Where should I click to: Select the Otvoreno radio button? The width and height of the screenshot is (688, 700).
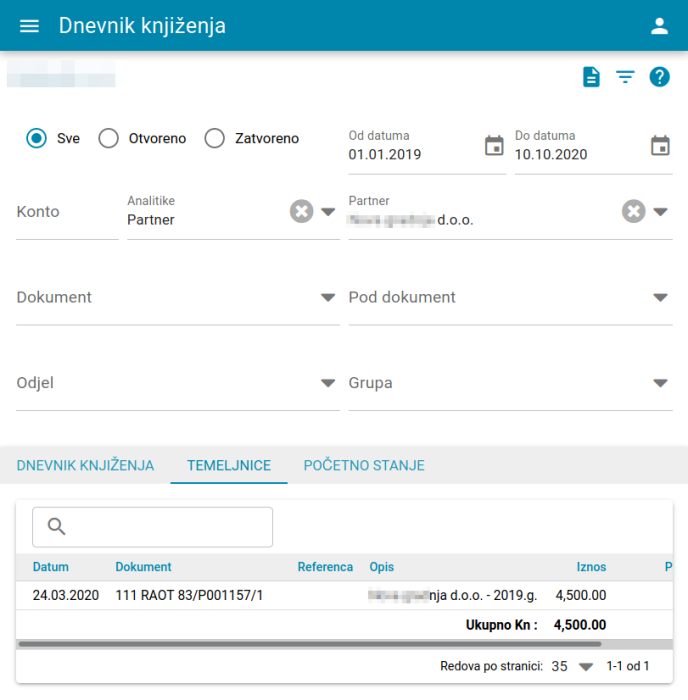pos(108,138)
